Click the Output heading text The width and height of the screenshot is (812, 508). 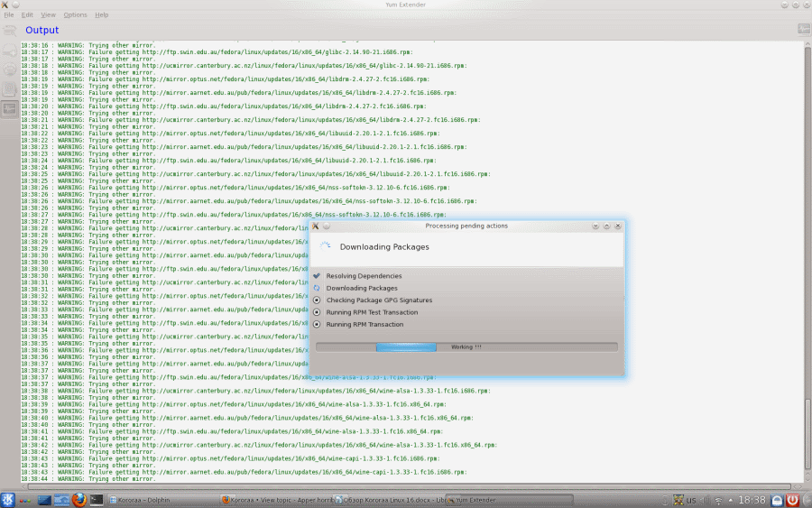pyautogui.click(x=42, y=30)
